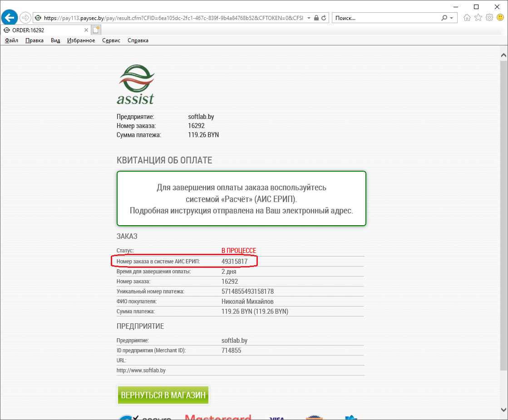
Task: Open the Избранное menu
Action: point(81,40)
